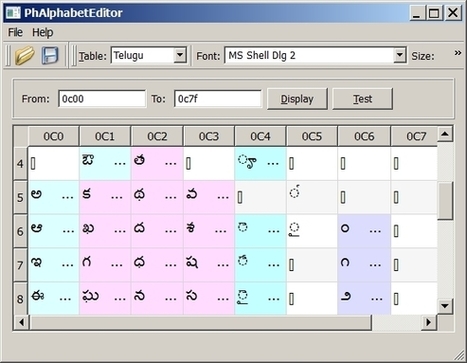Open file using the folder icon
467x363 pixels.
(x=24, y=55)
